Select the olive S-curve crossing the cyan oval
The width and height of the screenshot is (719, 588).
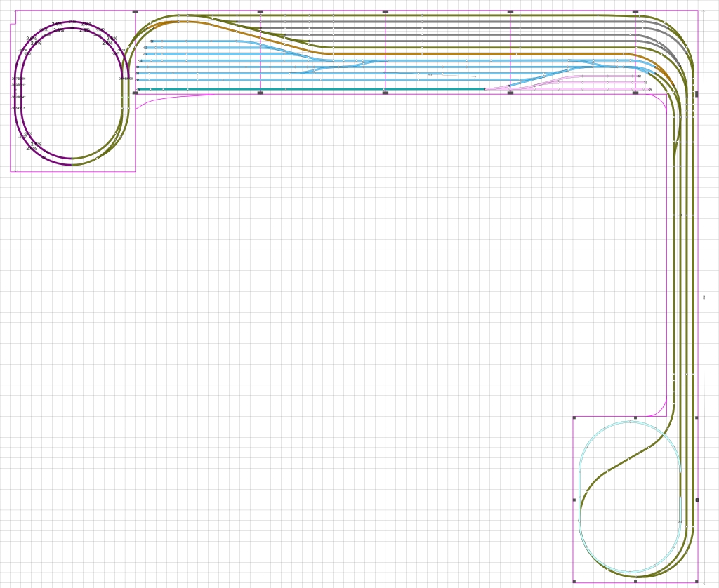point(628,459)
